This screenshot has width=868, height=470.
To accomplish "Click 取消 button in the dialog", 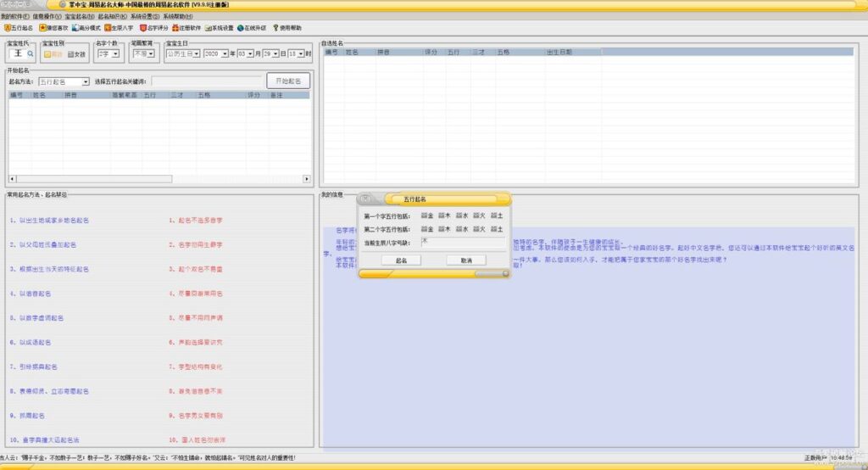I will tap(465, 260).
